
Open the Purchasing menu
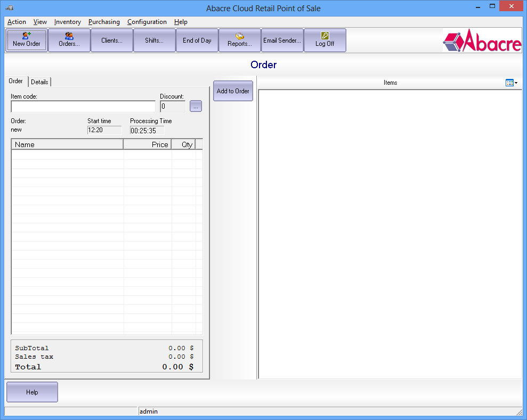tap(104, 22)
